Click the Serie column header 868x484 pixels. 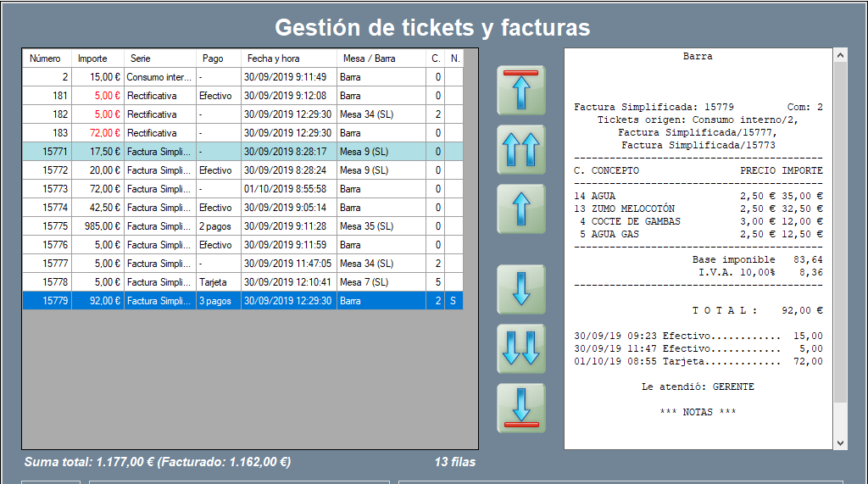(159, 58)
